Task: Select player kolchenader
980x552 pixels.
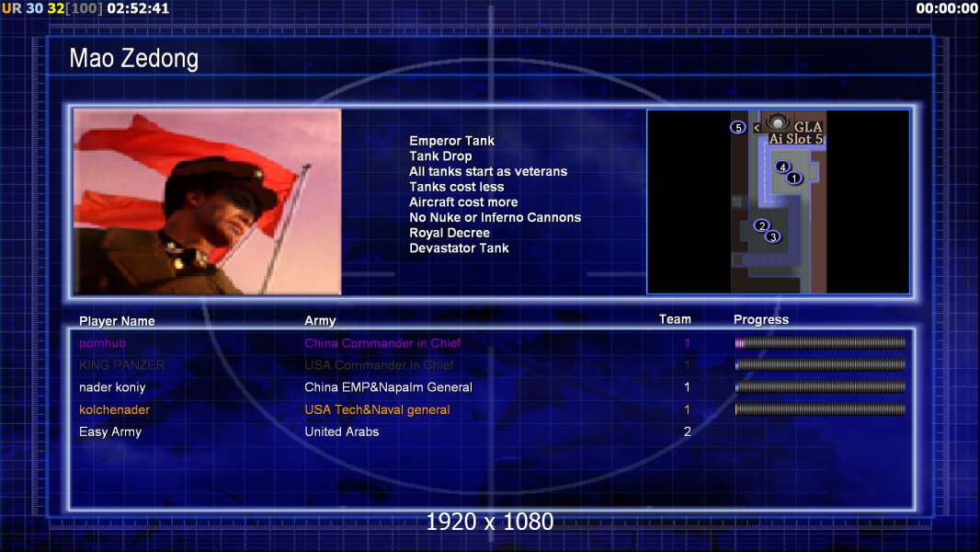Action: (114, 409)
